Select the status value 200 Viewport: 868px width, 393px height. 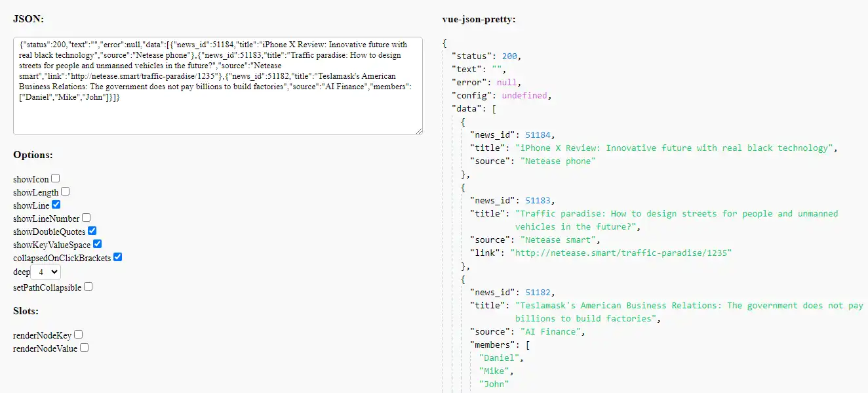coord(509,56)
